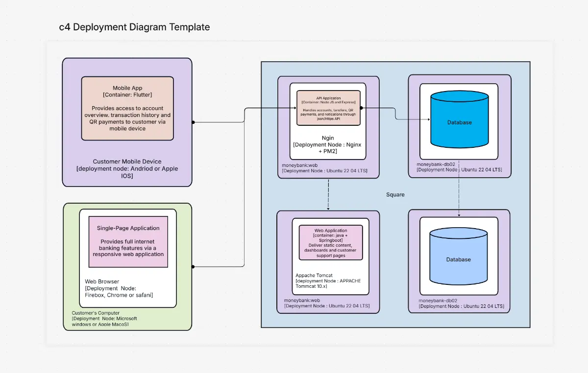Click the moneybank:web label beneath the Ngin node
The height and width of the screenshot is (373, 588).
pos(324,168)
